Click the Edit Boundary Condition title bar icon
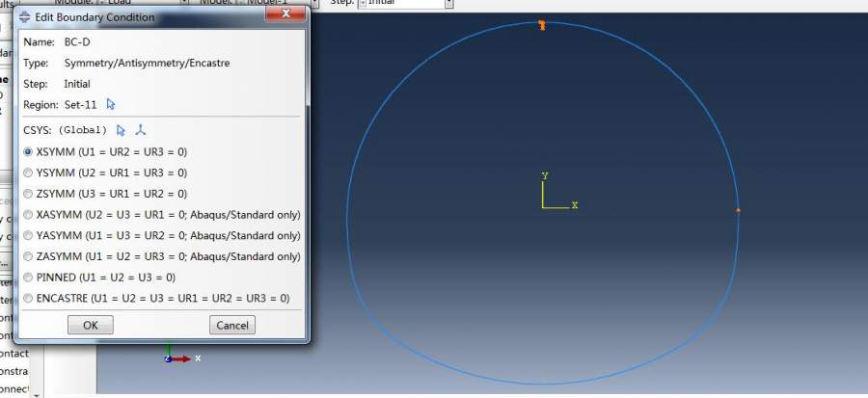Viewport: 868px width, 398px height. [25, 16]
